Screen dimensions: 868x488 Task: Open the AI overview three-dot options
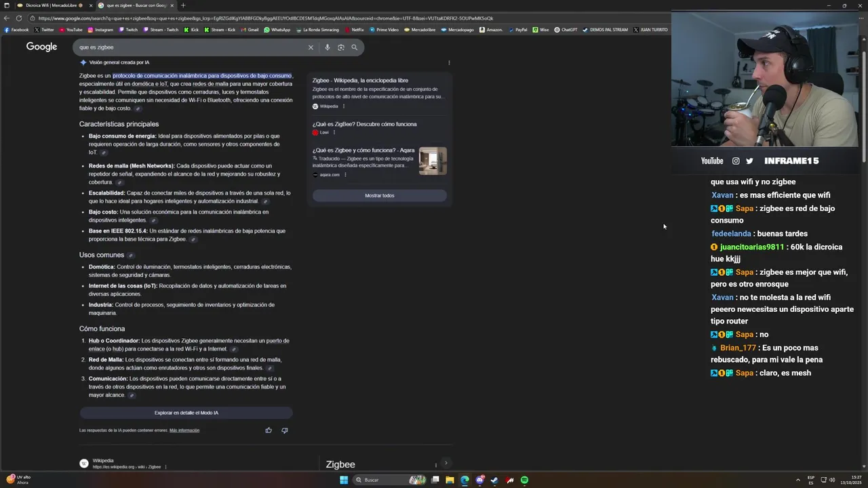[449, 62]
